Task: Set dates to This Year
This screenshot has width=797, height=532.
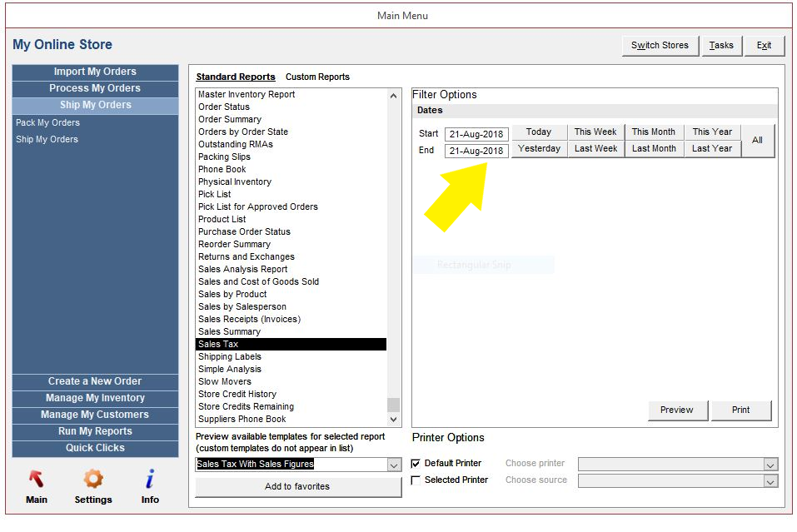Action: pos(712,132)
